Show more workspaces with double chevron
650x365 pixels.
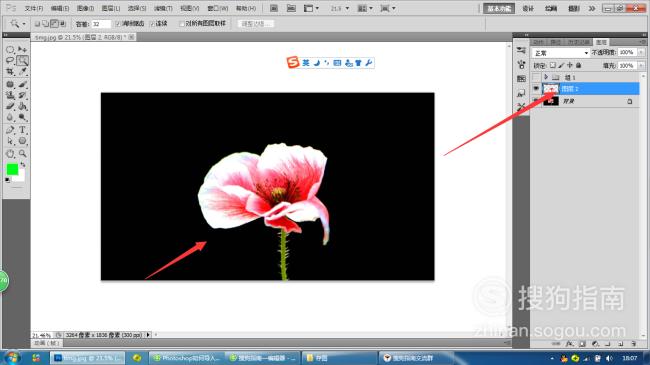coord(592,8)
